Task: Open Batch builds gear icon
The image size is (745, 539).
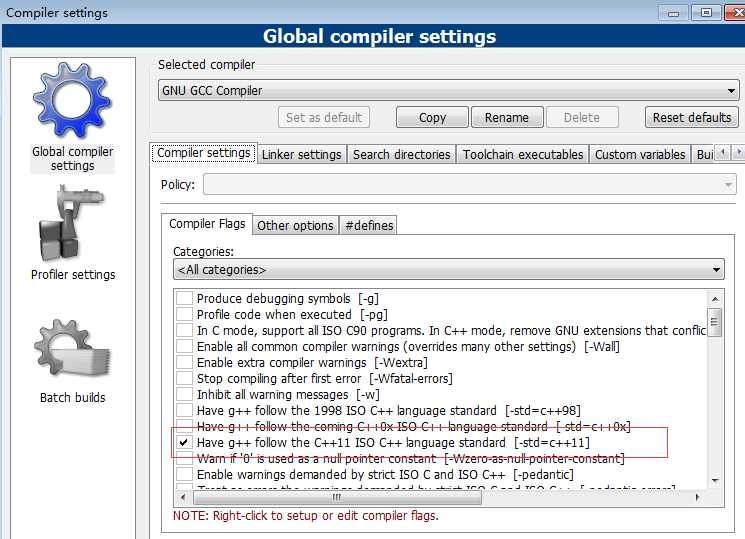Action: [72, 349]
